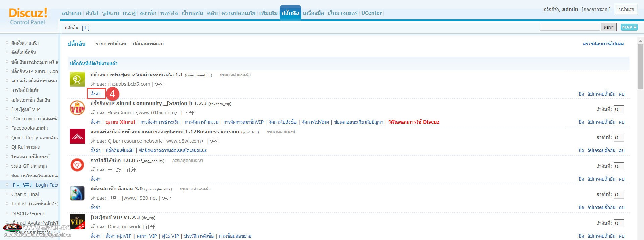Open DISCUZ!Friend in the sidebar
Viewport: 644px width, 240px height.
(x=28, y=214)
